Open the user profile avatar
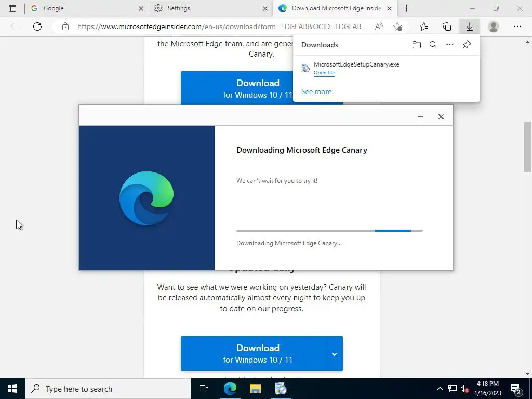 [494, 26]
